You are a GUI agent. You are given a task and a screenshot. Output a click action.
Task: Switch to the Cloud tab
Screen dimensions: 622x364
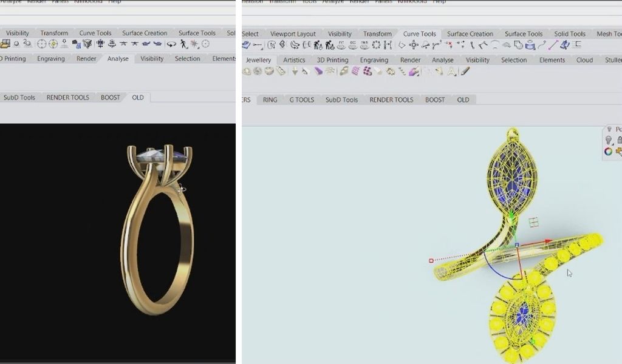point(584,60)
